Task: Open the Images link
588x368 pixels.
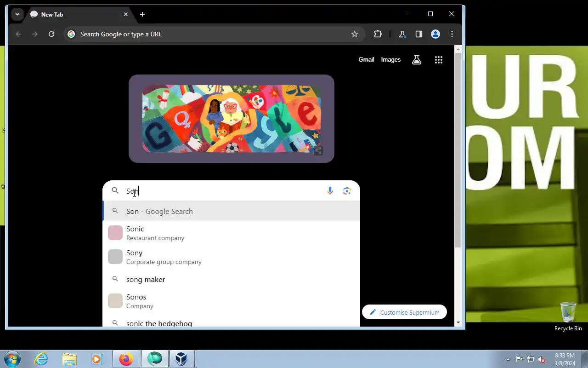Action: point(391,60)
